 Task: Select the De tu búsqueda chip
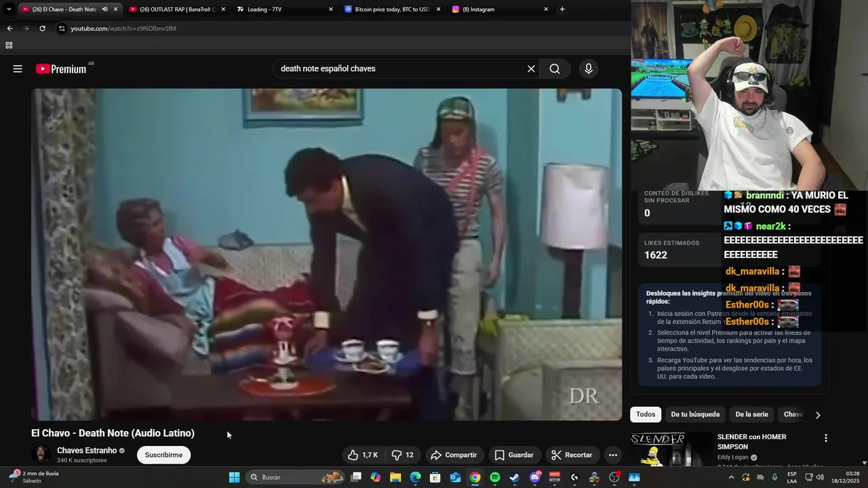(695, 414)
